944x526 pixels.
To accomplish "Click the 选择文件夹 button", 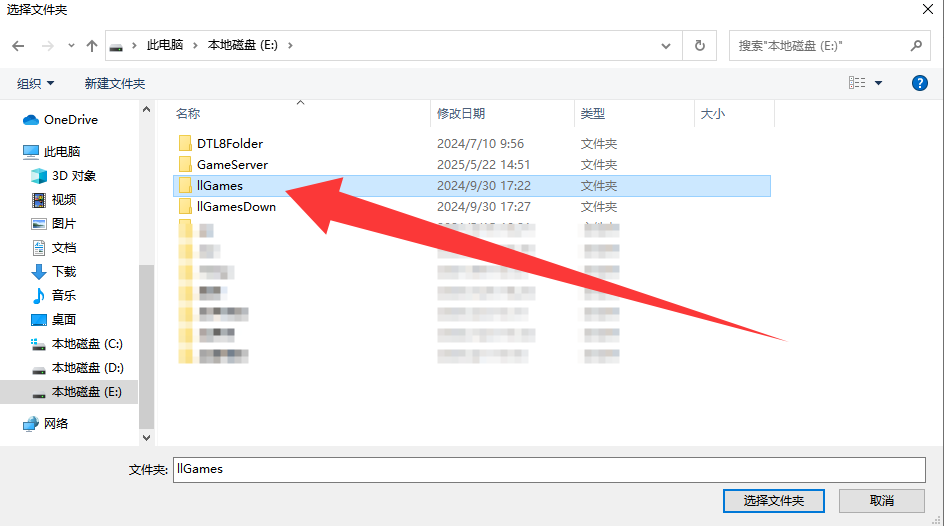I will (775, 500).
